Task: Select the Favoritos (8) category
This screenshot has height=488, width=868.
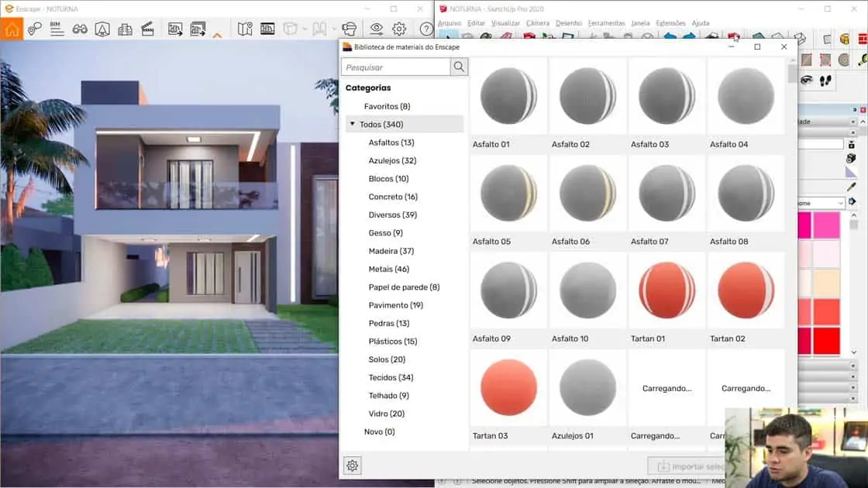Action: (x=387, y=106)
